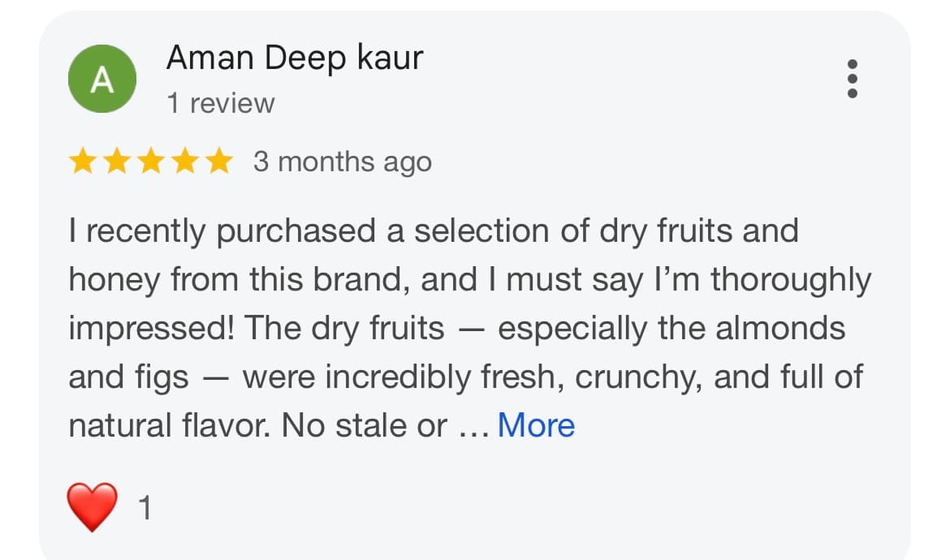Click the fourth star in the rating
This screenshot has height=560, width=950.
[x=184, y=162]
